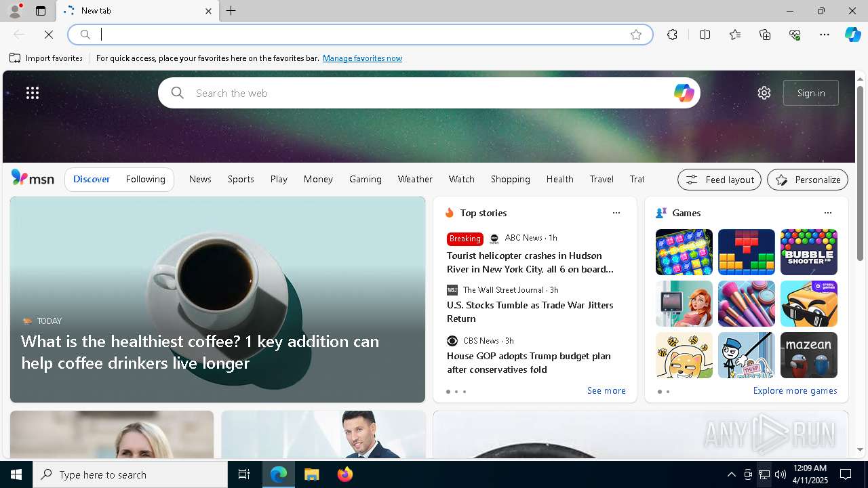Close the New tab browser tab

point(208,11)
